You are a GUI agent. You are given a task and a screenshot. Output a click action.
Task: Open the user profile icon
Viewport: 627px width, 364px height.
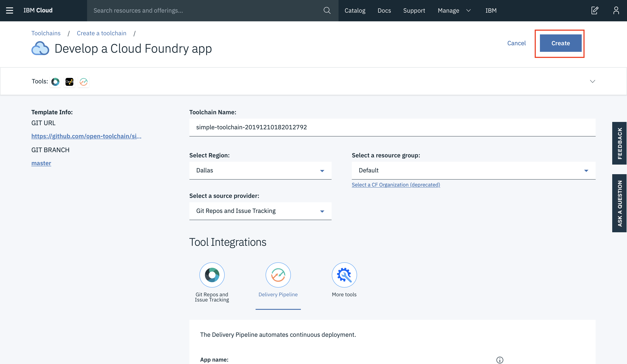point(616,10)
